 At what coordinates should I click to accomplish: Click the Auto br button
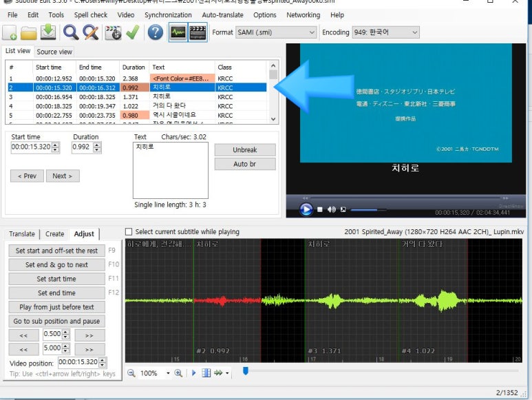[x=245, y=164]
